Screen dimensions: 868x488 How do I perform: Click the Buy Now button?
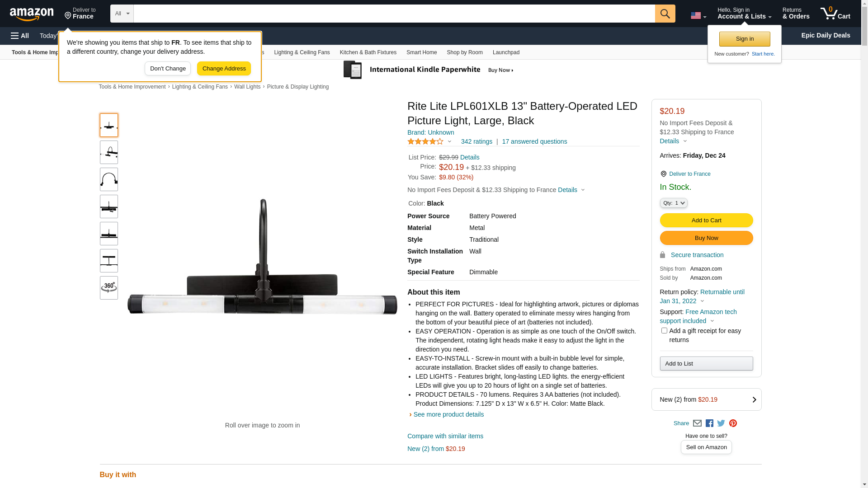click(x=706, y=238)
